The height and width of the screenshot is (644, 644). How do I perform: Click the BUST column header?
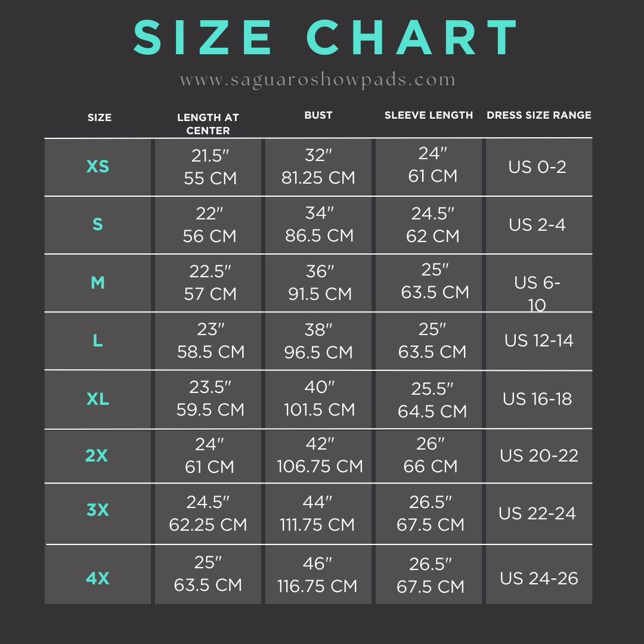tap(318, 115)
